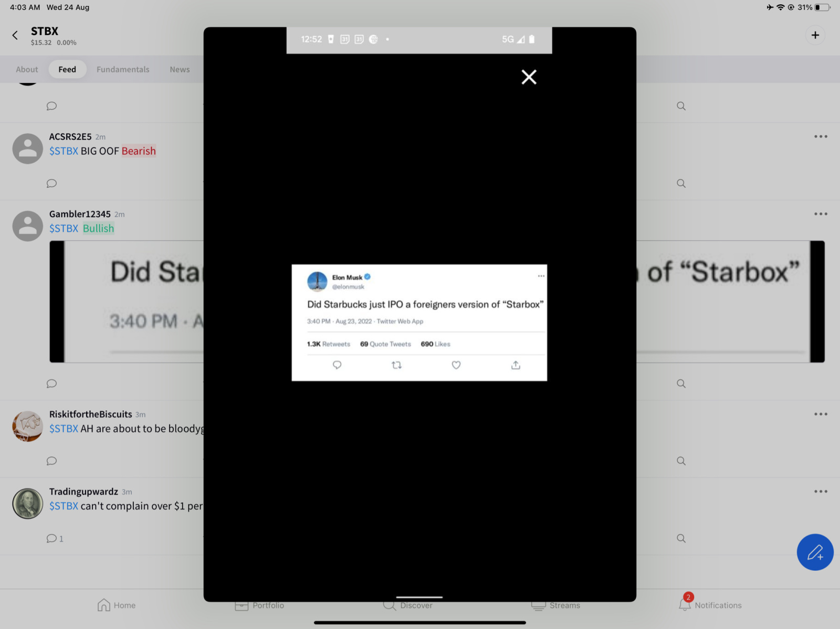The width and height of the screenshot is (840, 629).
Task: Open more options for ACSRS2E5's post
Action: (x=821, y=136)
